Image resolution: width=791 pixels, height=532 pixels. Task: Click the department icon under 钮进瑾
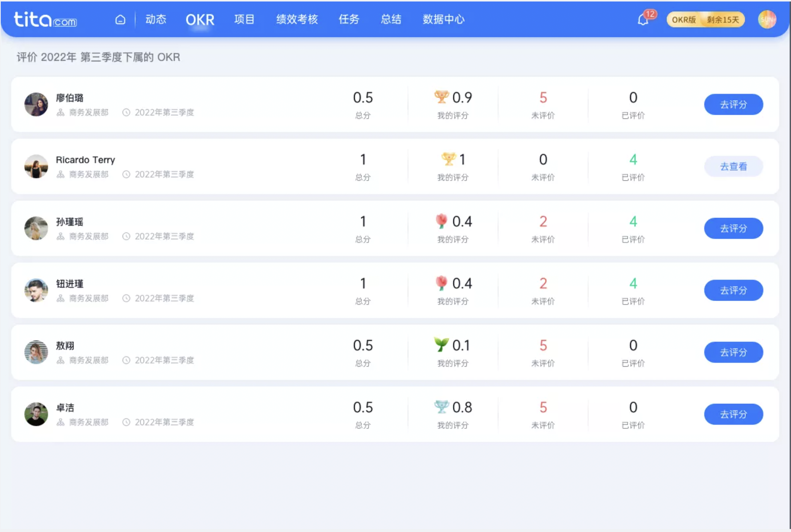pos(60,298)
